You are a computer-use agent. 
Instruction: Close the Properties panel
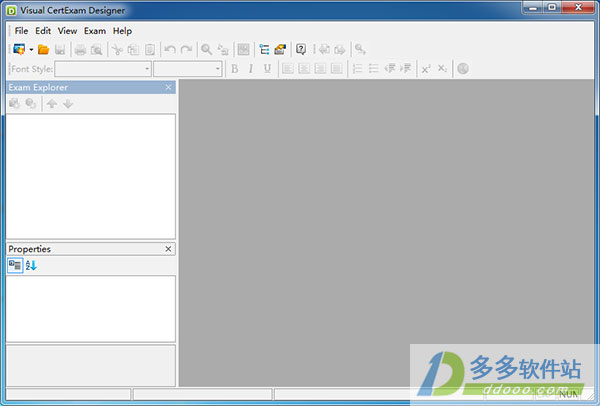tap(168, 249)
